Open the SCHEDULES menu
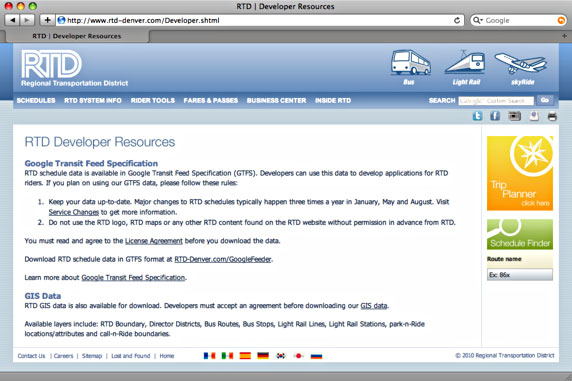 pyautogui.click(x=36, y=100)
